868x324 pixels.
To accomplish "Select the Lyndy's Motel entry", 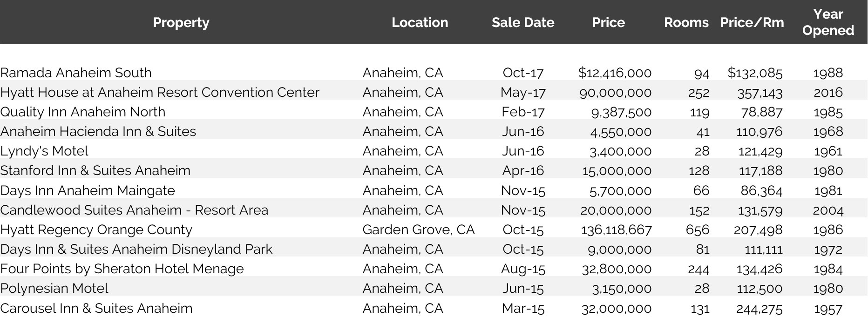I will tap(44, 151).
